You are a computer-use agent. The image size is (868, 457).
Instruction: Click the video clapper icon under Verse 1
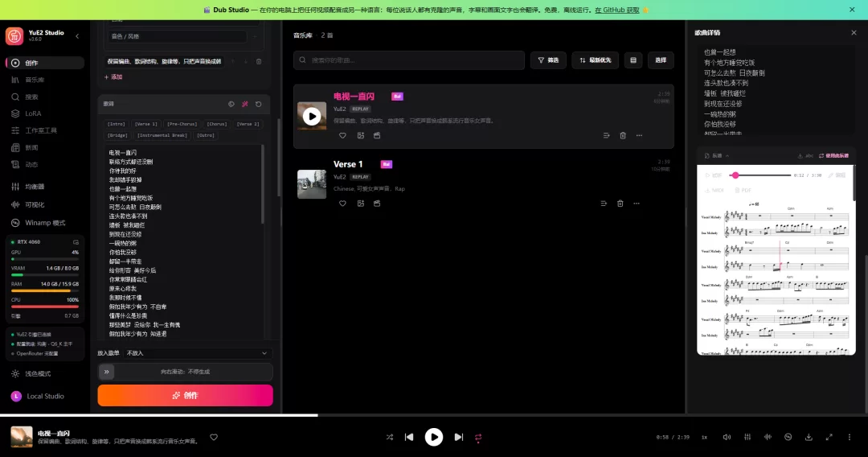[377, 204]
